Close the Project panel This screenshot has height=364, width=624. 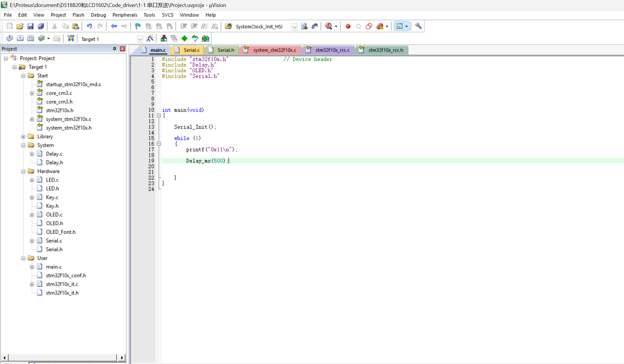(123, 49)
